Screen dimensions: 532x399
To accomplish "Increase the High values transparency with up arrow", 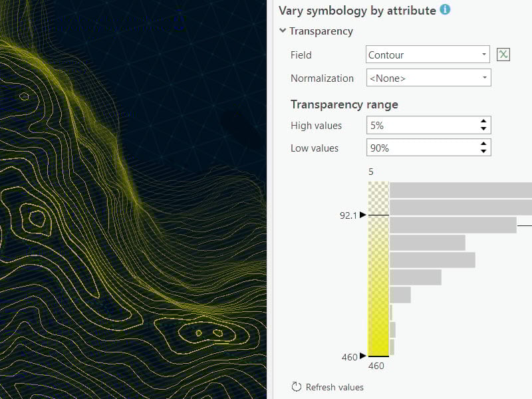I will 483,121.
